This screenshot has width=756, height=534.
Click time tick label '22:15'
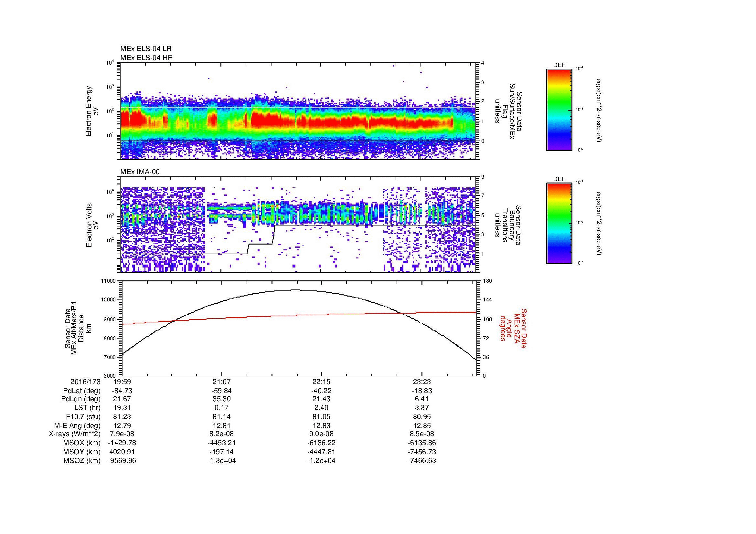click(x=321, y=382)
